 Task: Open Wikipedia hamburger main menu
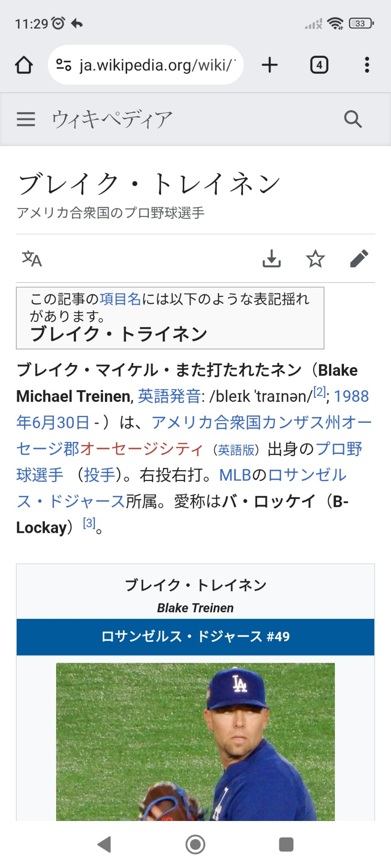(26, 119)
